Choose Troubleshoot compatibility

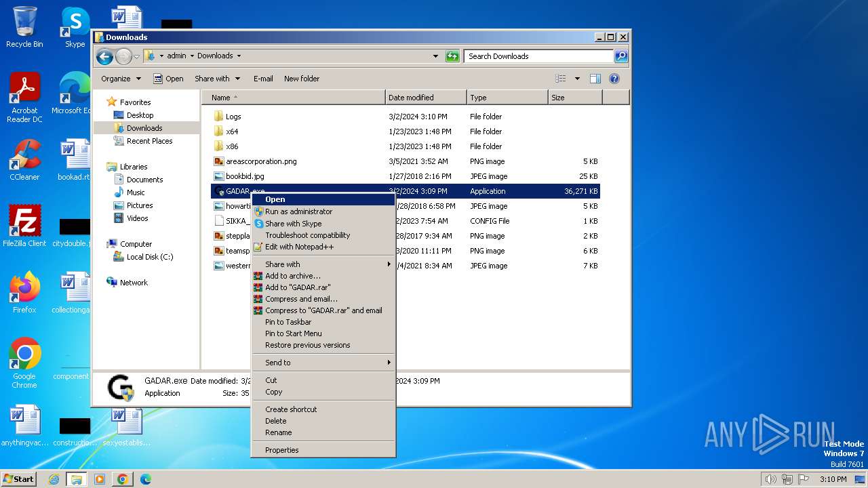coord(323,235)
